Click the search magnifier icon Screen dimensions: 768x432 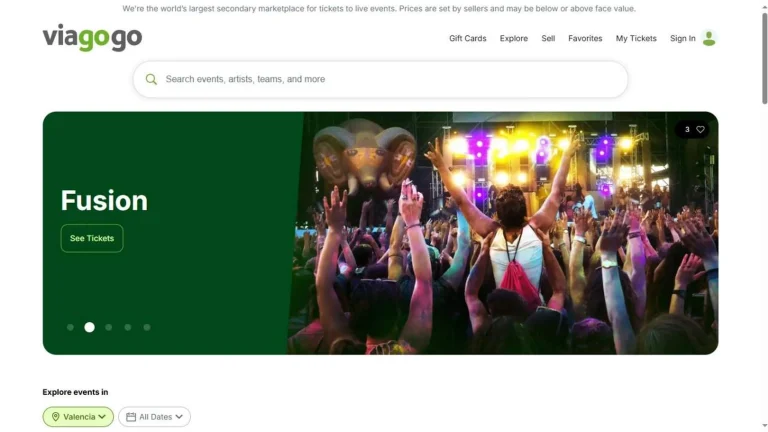[151, 79]
